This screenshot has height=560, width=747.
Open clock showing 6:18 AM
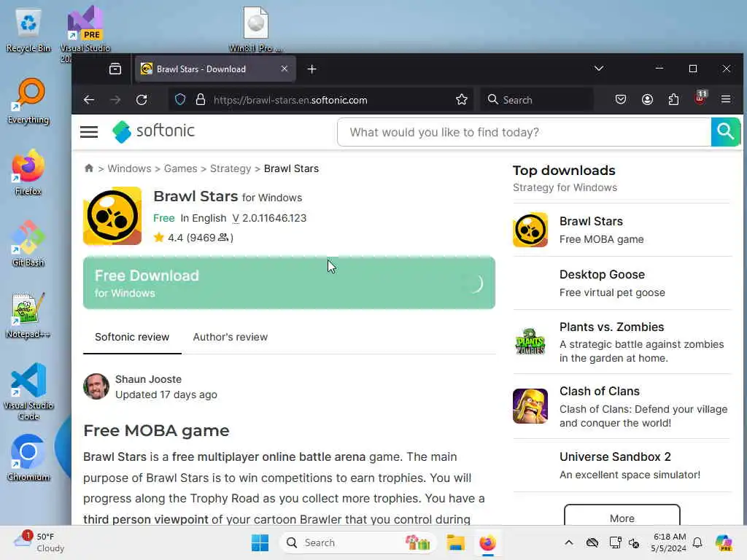coord(669,542)
